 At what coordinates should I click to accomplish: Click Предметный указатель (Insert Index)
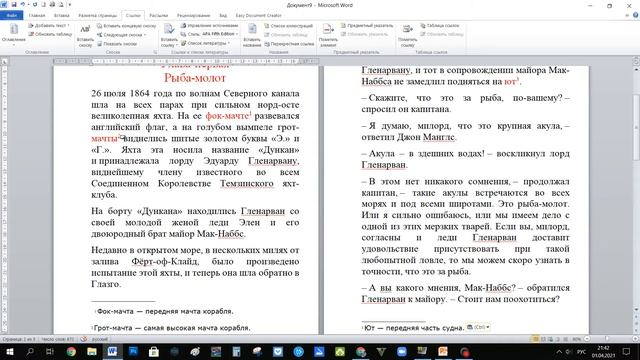click(367, 25)
